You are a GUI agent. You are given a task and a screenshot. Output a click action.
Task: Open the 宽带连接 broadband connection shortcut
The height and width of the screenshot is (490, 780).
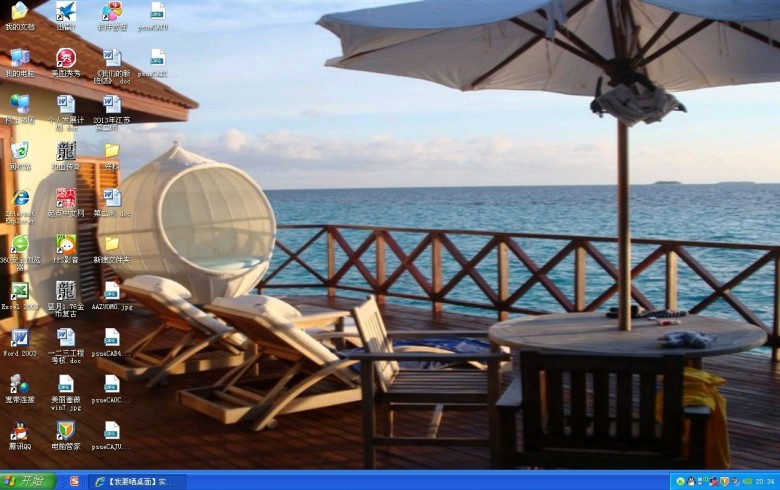19,384
